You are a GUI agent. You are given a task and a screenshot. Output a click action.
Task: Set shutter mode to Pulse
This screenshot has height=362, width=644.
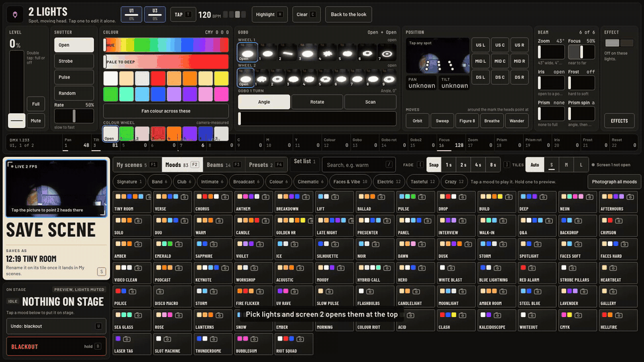click(74, 77)
